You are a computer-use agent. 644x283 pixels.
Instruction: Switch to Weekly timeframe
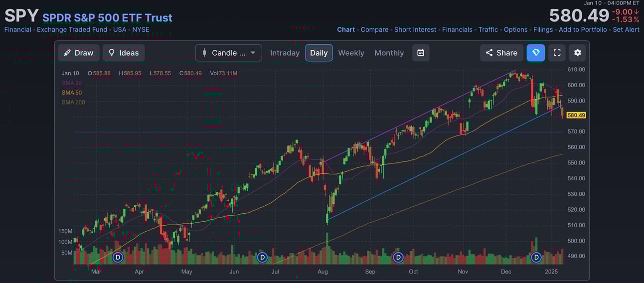point(351,53)
